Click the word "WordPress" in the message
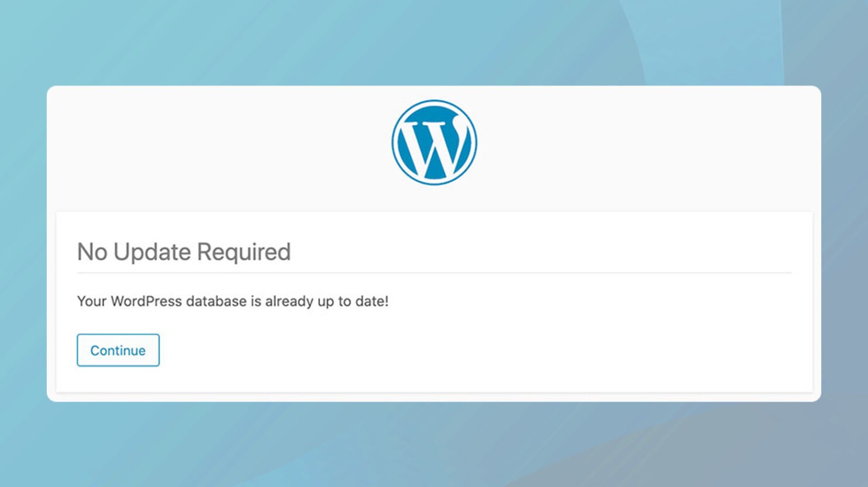This screenshot has height=487, width=868. click(146, 301)
